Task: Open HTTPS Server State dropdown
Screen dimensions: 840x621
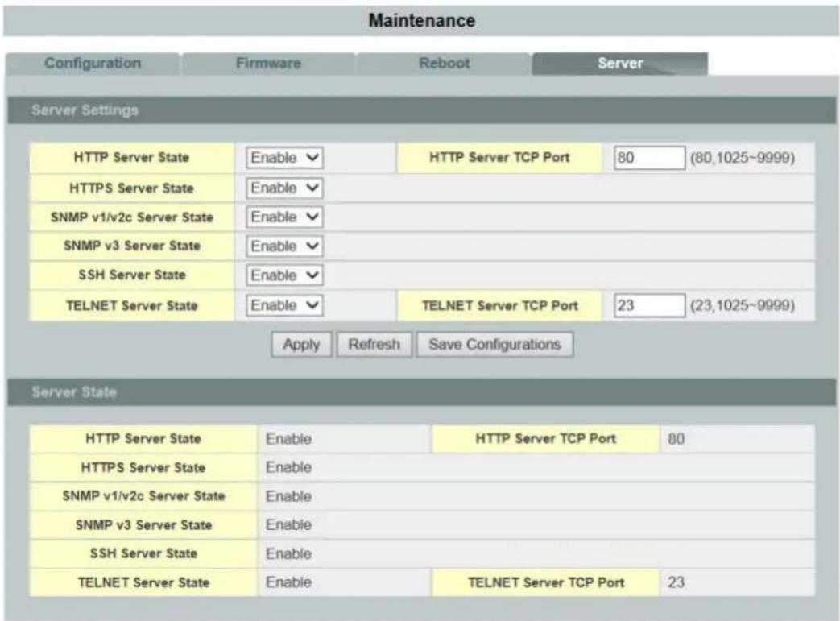Action: coord(284,188)
